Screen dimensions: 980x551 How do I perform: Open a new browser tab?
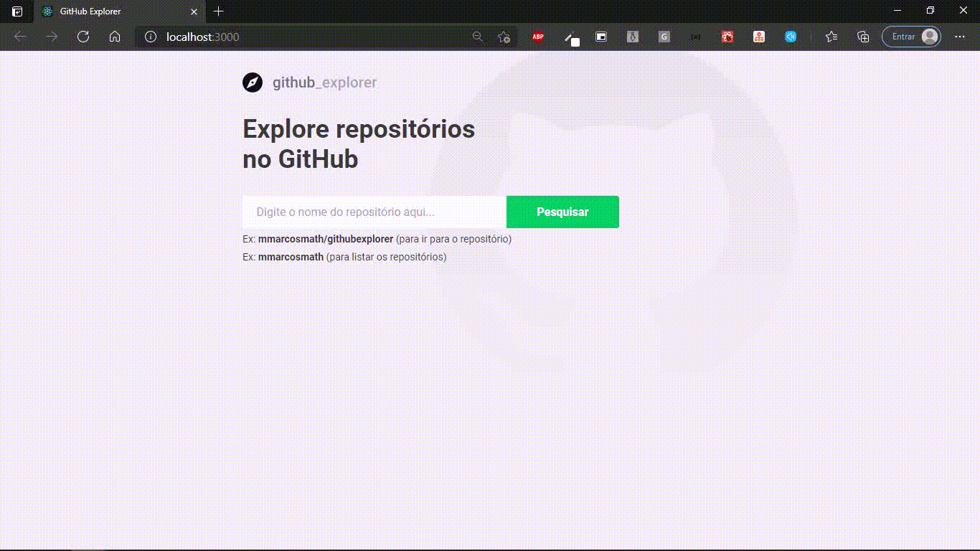tap(219, 11)
